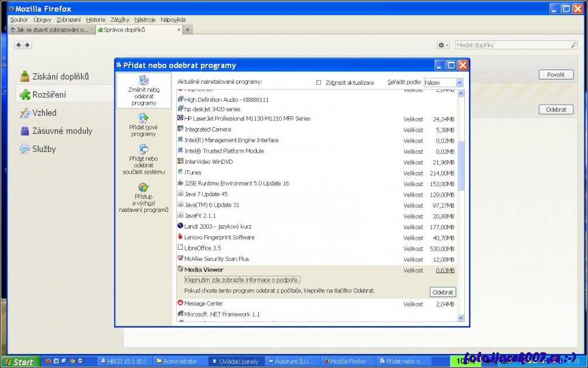Click the Lenovo Fingerprint Software icon
Screen dimensions: 588x368
[x=180, y=237]
